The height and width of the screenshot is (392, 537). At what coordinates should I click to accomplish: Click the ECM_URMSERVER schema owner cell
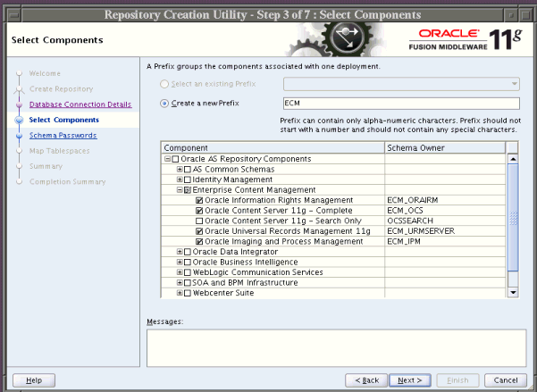click(445, 231)
